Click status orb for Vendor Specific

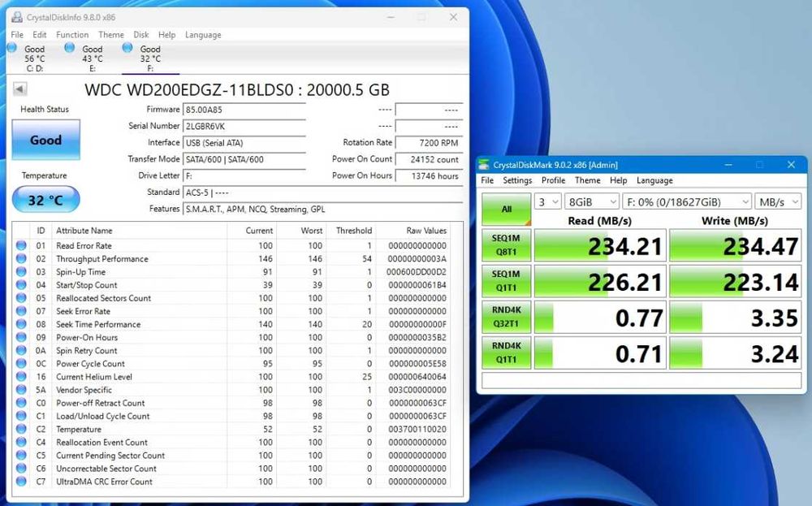21,390
